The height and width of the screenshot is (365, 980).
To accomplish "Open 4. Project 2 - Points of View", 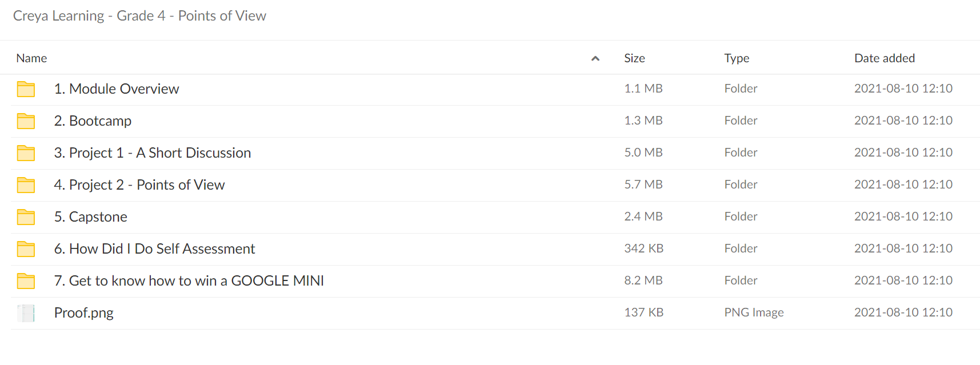I will (x=139, y=185).
